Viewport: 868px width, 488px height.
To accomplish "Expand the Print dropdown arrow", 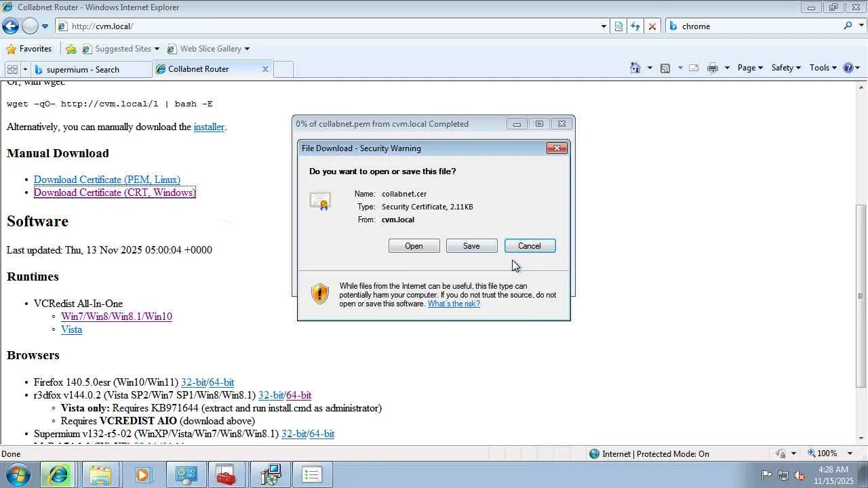I will point(726,68).
